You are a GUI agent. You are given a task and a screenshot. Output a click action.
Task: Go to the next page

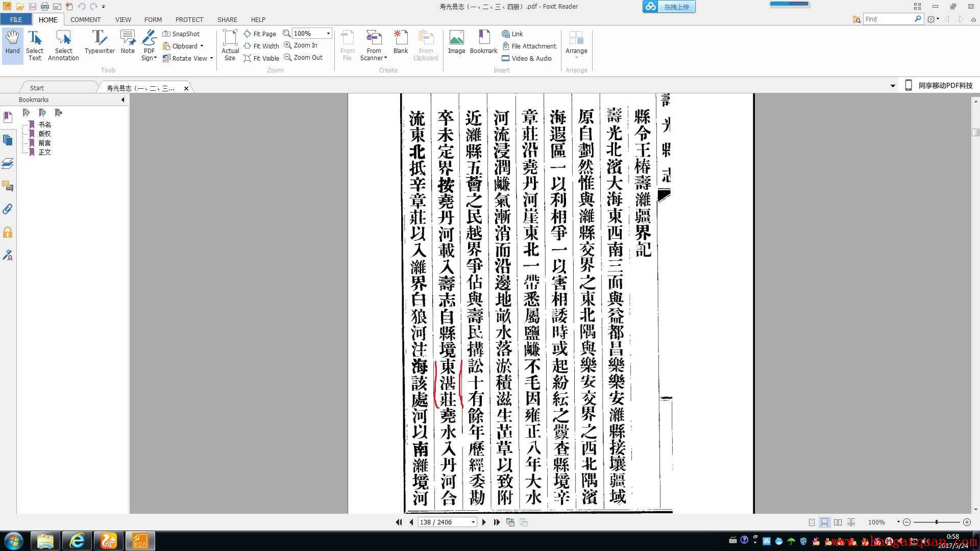tap(484, 522)
